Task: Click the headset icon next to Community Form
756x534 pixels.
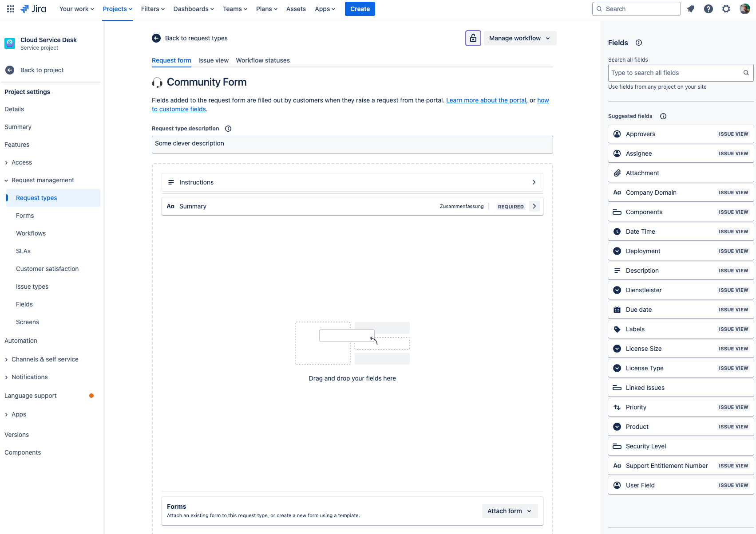Action: pos(157,82)
